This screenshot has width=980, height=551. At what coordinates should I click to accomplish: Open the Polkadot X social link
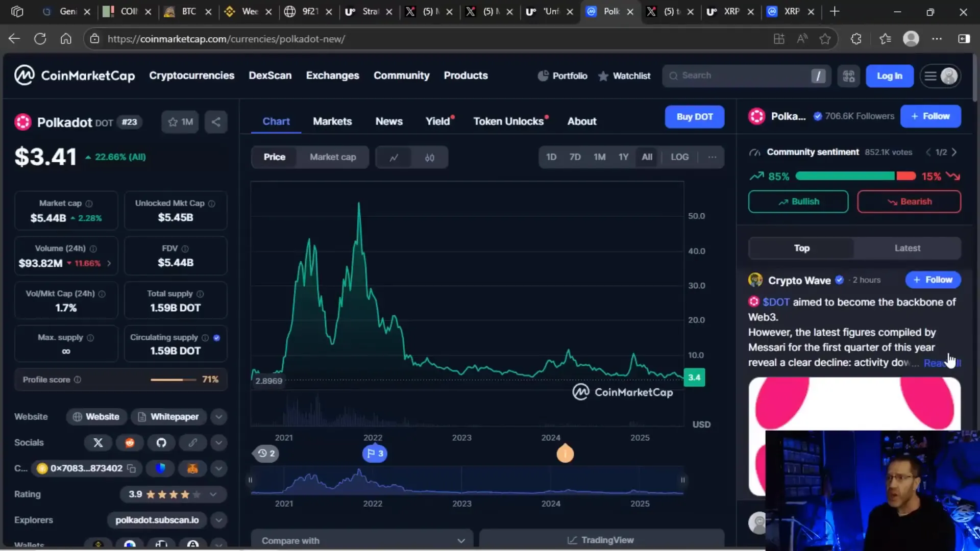coord(98,443)
